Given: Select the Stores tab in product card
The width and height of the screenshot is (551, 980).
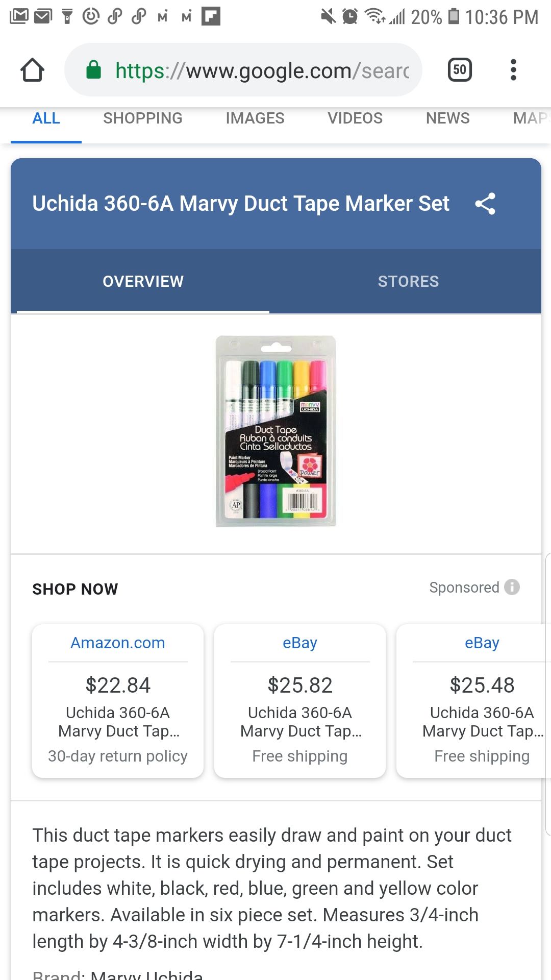Looking at the screenshot, I should [408, 281].
